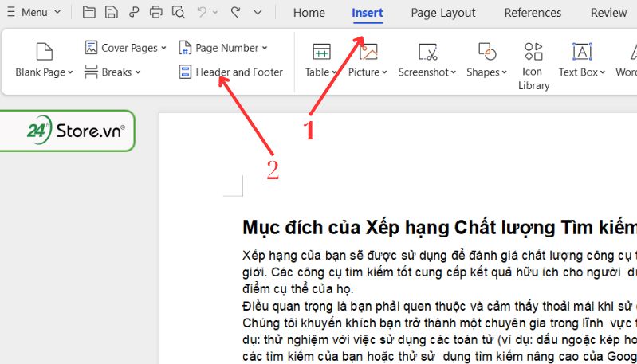
Task: Expand the Menu dropdown arrow
Action: pyautogui.click(x=57, y=12)
